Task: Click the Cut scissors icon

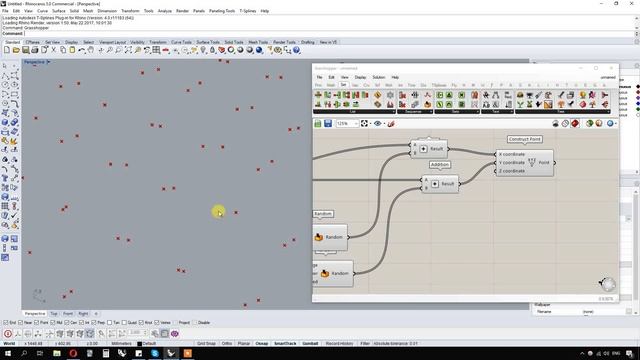Action: point(53,50)
